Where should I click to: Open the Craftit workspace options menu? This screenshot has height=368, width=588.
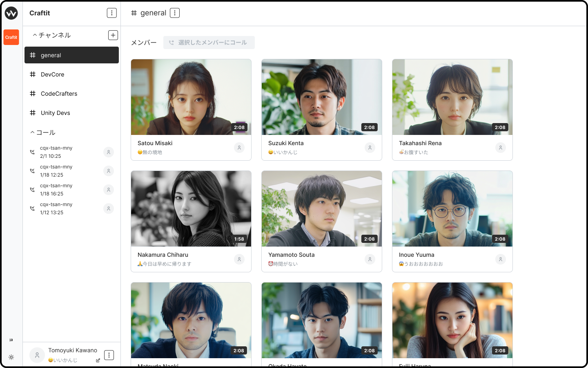coord(111,13)
